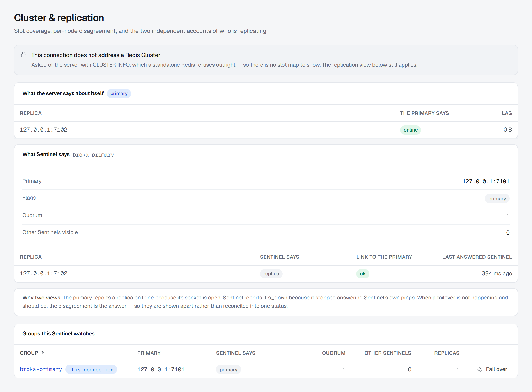The width and height of the screenshot is (532, 392).
Task: Click the '394 ms ago' value
Action: click(x=497, y=273)
